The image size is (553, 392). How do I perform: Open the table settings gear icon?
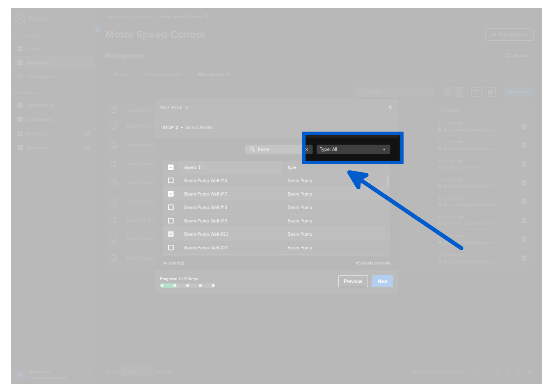(x=491, y=92)
